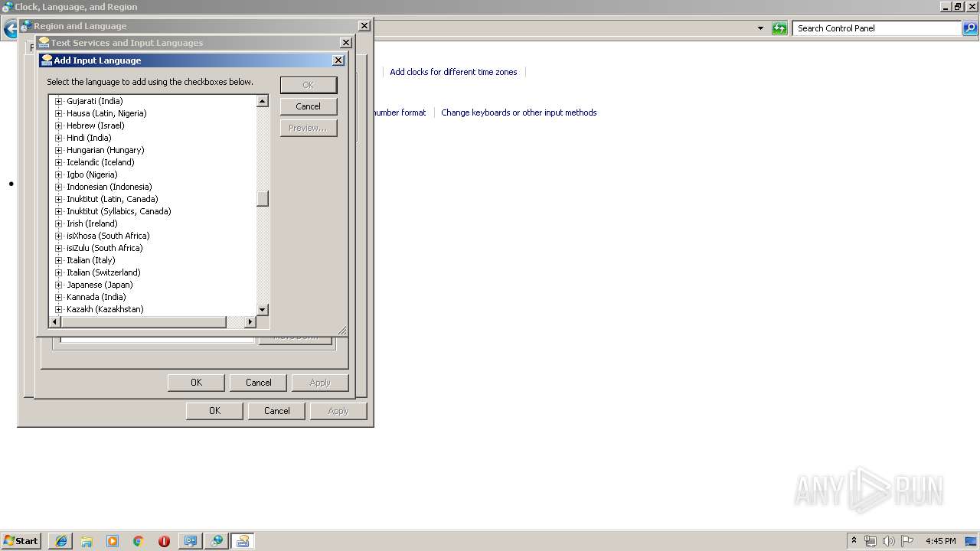The width and height of the screenshot is (980, 551).
Task: Expand the Hungarian (Hungary) node
Action: coord(58,150)
